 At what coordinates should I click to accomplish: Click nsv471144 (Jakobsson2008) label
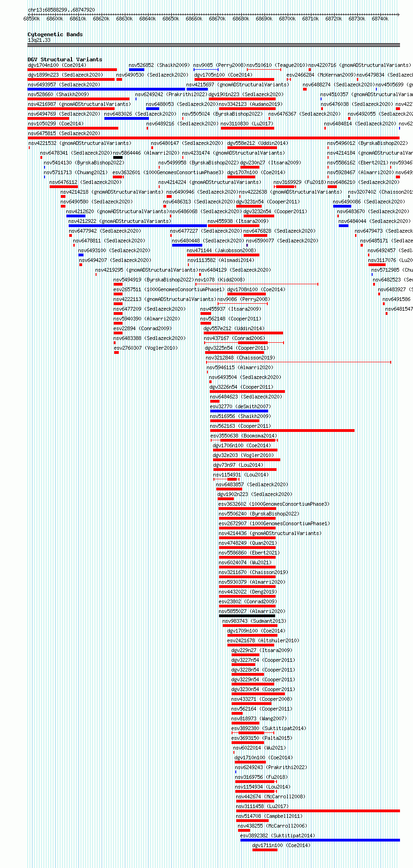[221, 250]
